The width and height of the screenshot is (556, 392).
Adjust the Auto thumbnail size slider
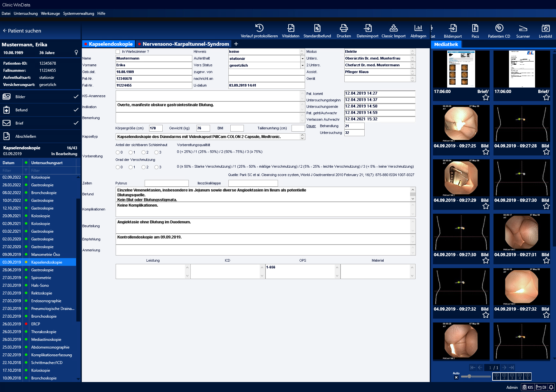coord(469,376)
